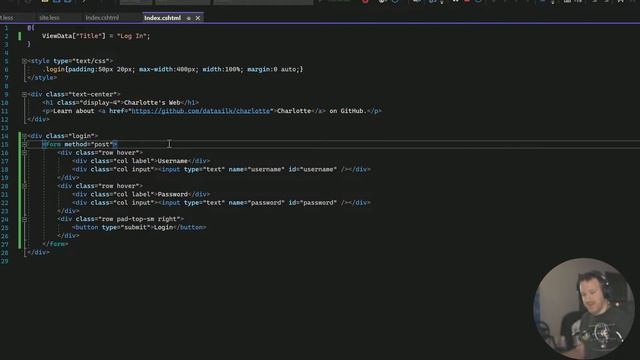640x360 pixels.
Task: Click the Username label text on line 17
Action: [x=173, y=161]
